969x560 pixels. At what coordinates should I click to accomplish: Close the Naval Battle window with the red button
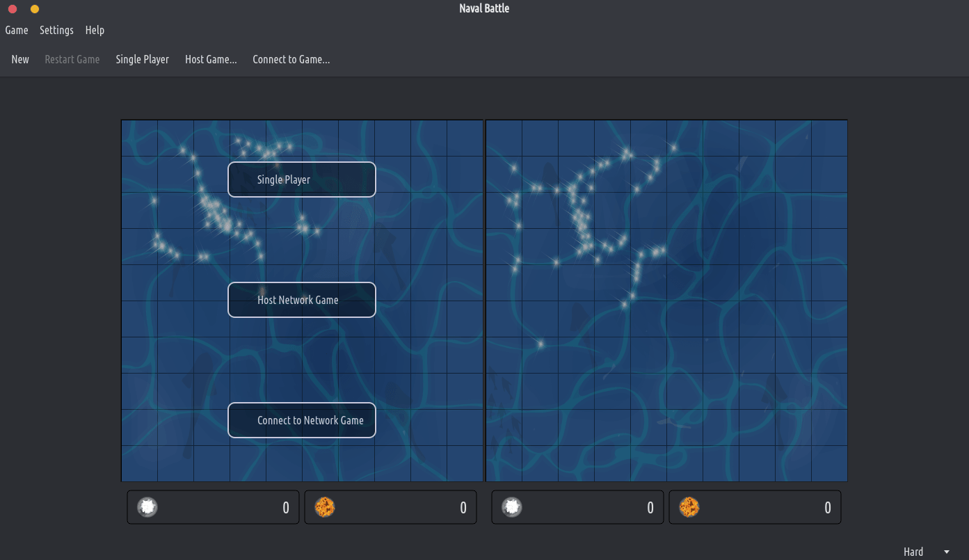(x=13, y=9)
